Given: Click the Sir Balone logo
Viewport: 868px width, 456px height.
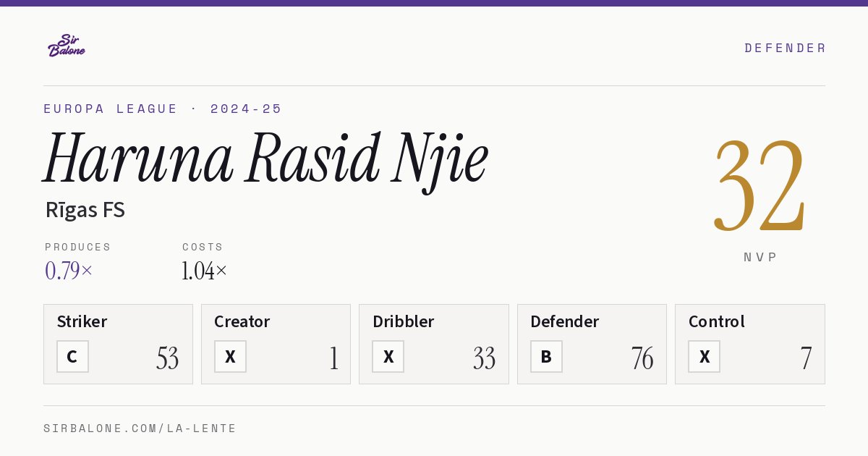Looking at the screenshot, I should pyautogui.click(x=67, y=45).
